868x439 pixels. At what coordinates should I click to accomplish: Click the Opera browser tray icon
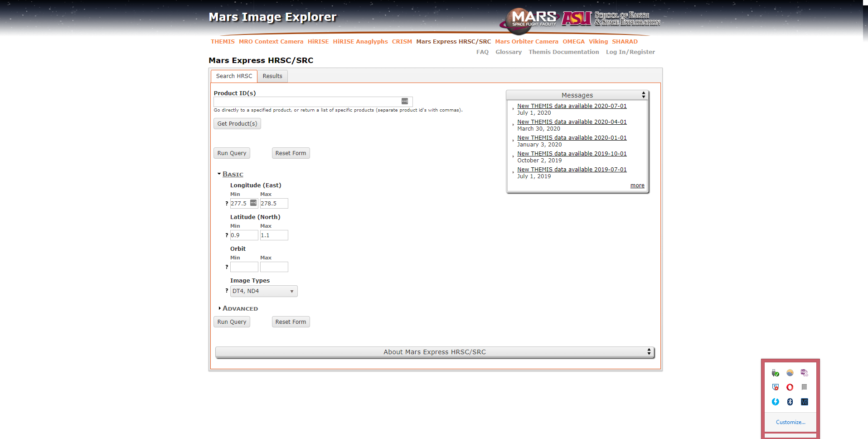[790, 387]
